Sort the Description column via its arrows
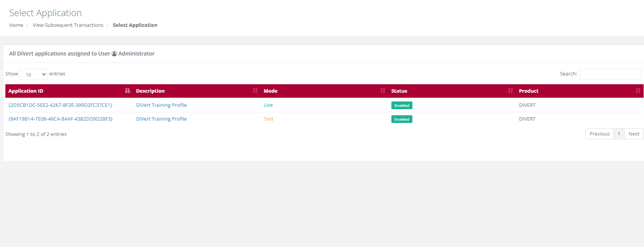This screenshot has height=247, width=644. pos(255,91)
